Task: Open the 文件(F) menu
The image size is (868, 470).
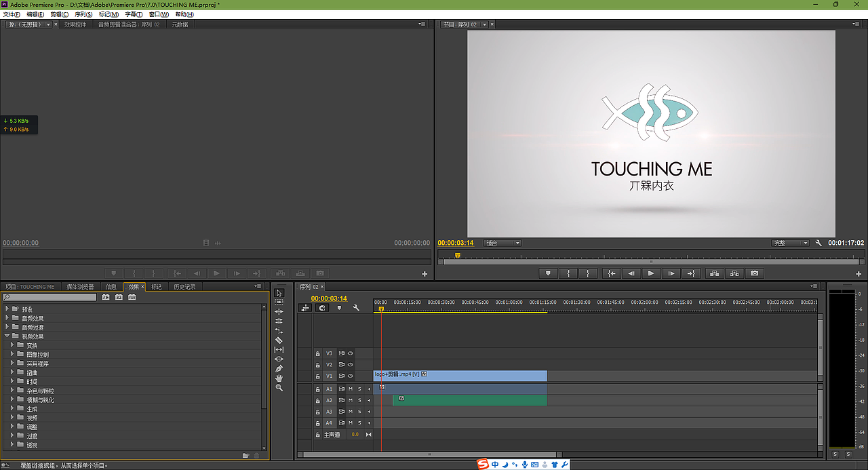Action: pos(12,14)
